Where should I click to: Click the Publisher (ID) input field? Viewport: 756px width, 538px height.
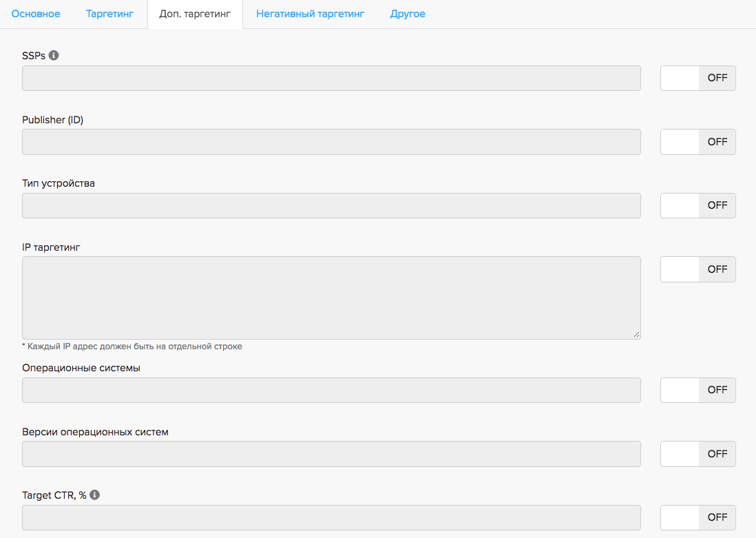[331, 142]
